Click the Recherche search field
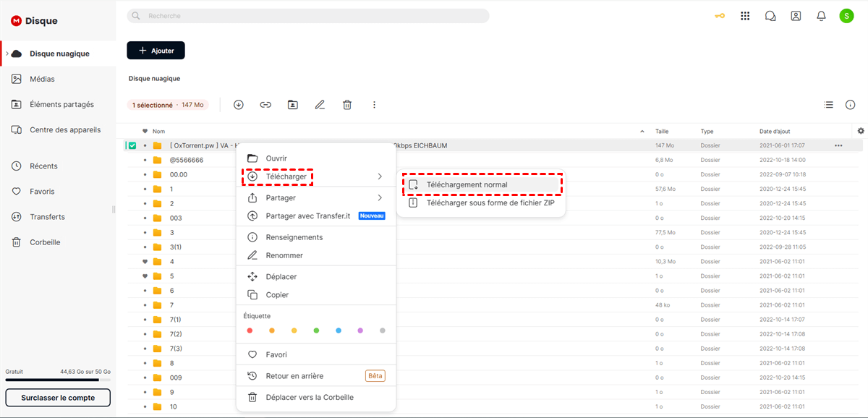 (x=308, y=16)
